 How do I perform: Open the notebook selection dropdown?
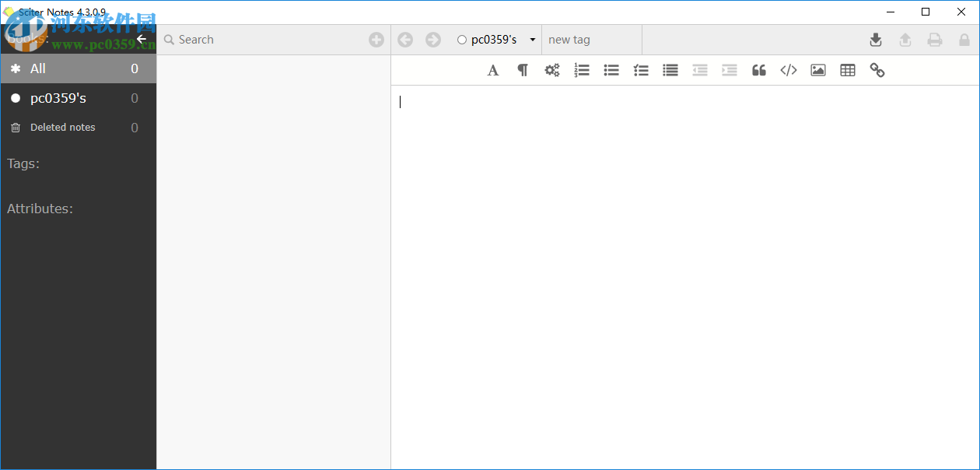[x=533, y=39]
